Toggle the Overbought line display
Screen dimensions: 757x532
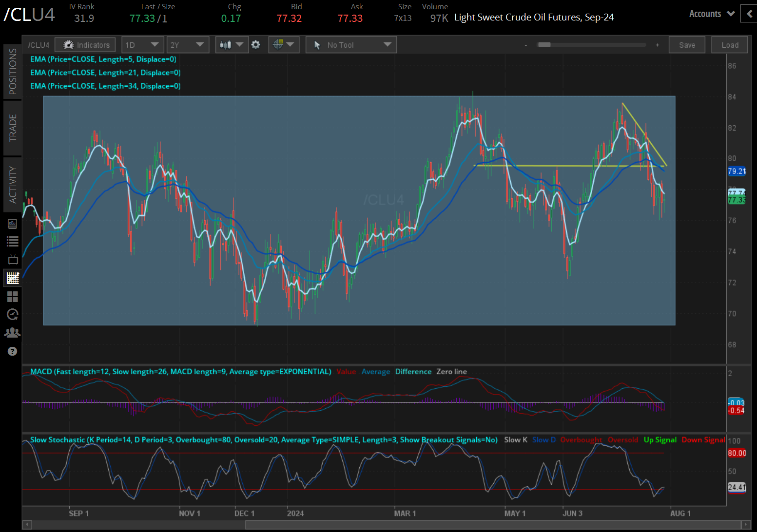coord(581,439)
